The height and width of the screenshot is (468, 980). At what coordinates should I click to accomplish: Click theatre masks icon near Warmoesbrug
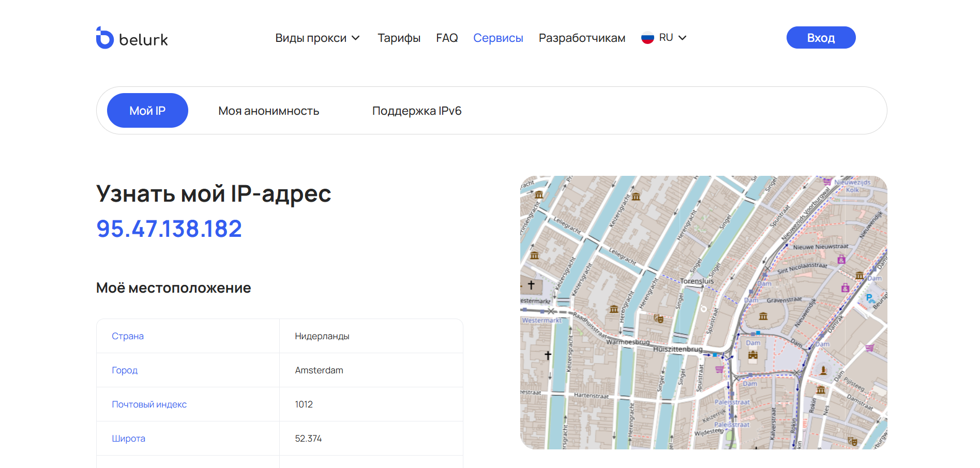658,319
